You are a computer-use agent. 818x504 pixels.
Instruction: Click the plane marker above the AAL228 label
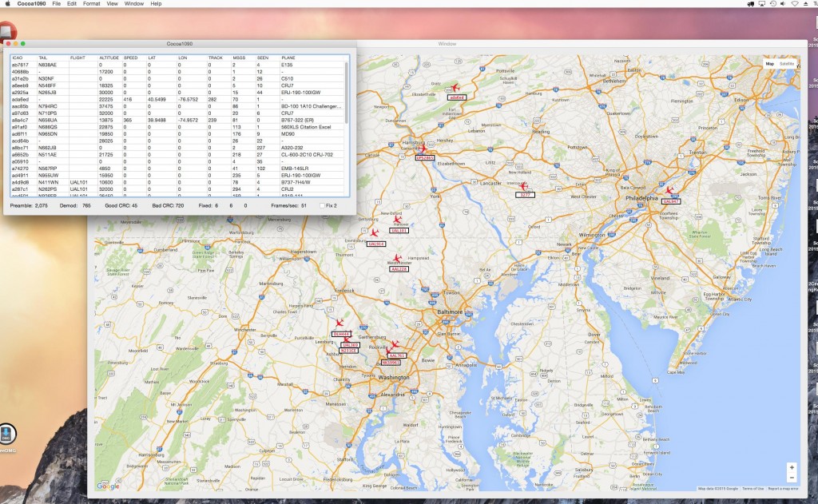click(x=397, y=258)
